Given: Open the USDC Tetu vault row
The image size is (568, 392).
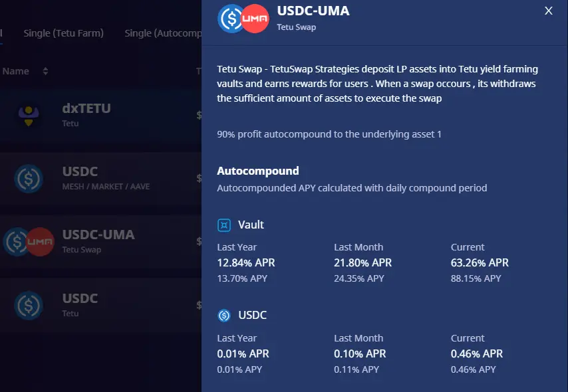Looking at the screenshot, I should click(100, 306).
